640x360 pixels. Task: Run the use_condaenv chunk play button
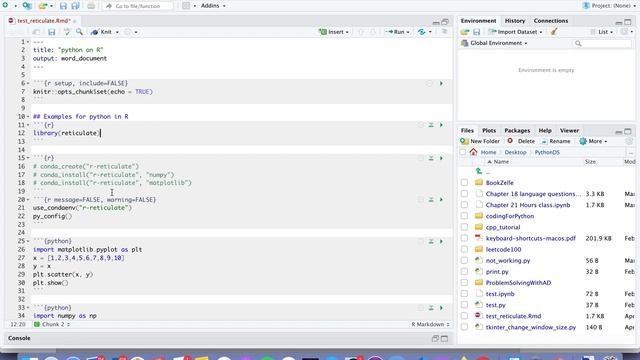[x=441, y=200]
